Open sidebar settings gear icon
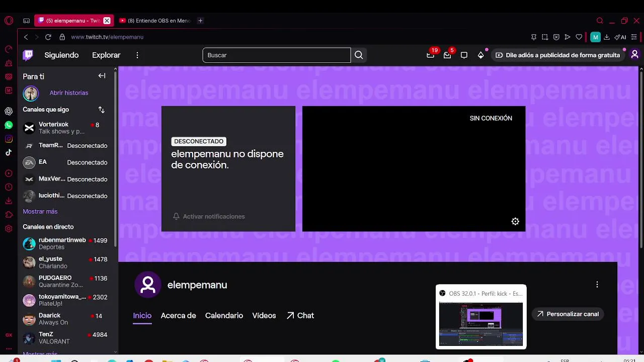The image size is (644, 362). point(9,229)
